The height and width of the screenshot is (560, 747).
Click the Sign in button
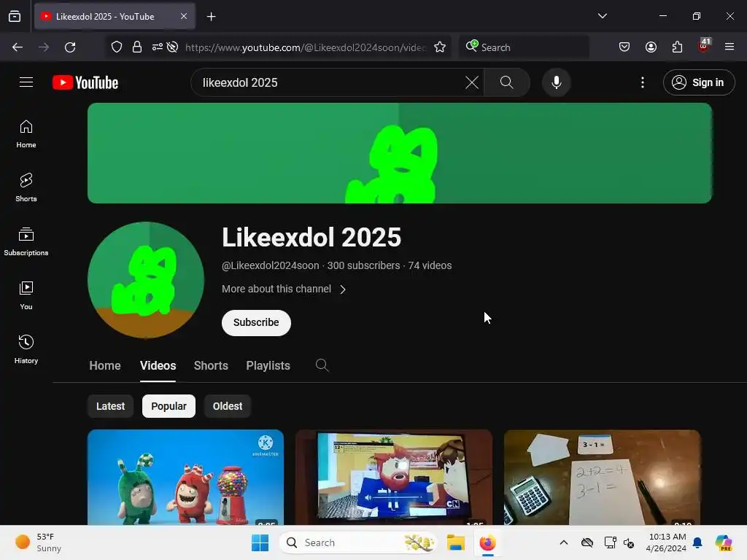coord(699,82)
